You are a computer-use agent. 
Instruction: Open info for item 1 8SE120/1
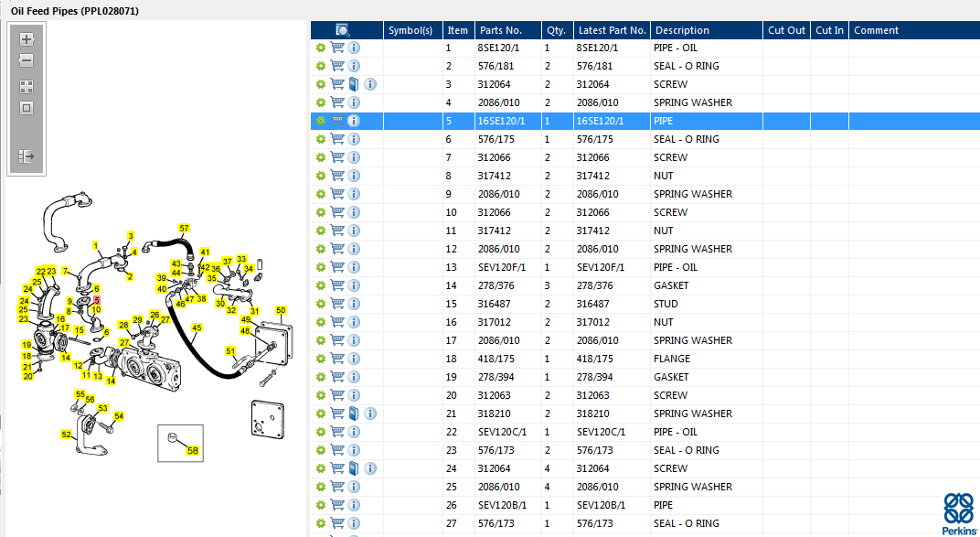pos(354,48)
